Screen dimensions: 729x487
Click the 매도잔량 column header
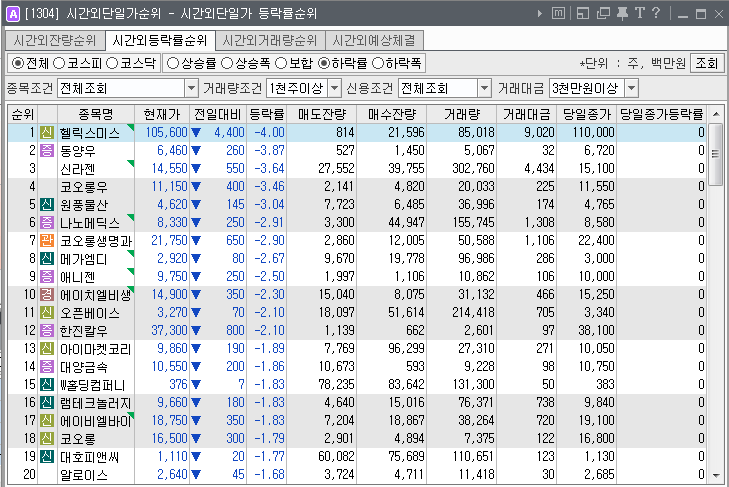322,114
